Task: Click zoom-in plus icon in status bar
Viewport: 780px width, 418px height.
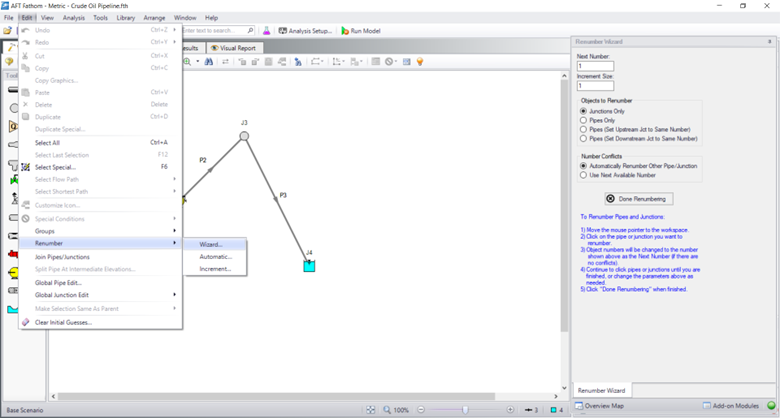Action: (510, 410)
